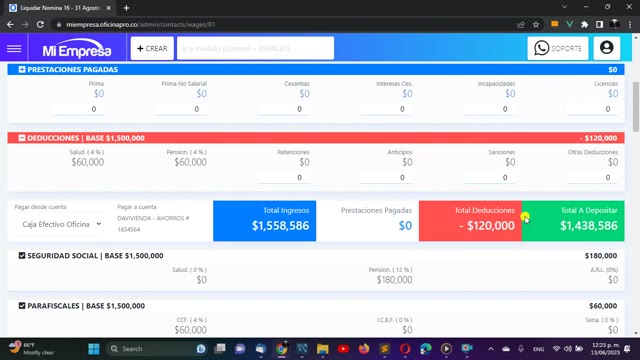Expand the Prestaciones Pagadas section
640x360 pixels.
tap(22, 69)
